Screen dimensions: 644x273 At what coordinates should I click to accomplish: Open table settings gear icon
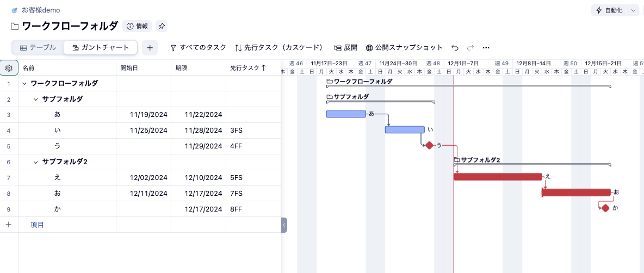(x=9, y=68)
